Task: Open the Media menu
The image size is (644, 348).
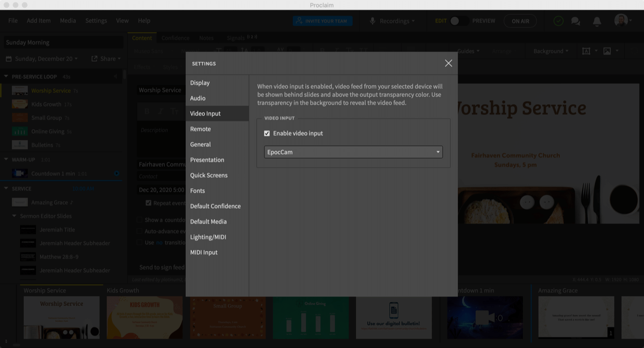Action: point(68,20)
